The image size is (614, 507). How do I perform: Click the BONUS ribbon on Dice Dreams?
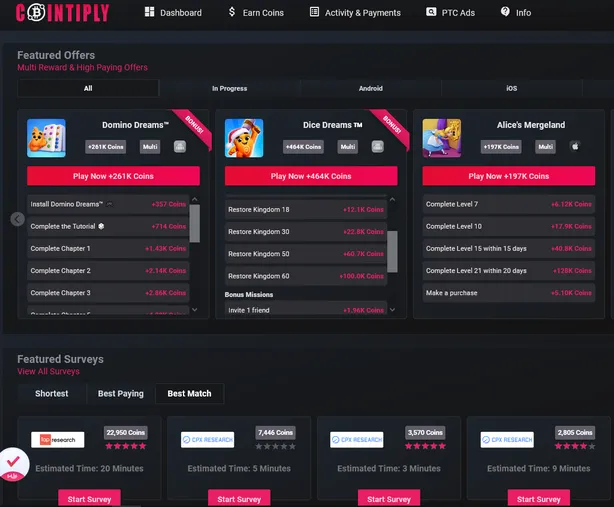(x=392, y=125)
